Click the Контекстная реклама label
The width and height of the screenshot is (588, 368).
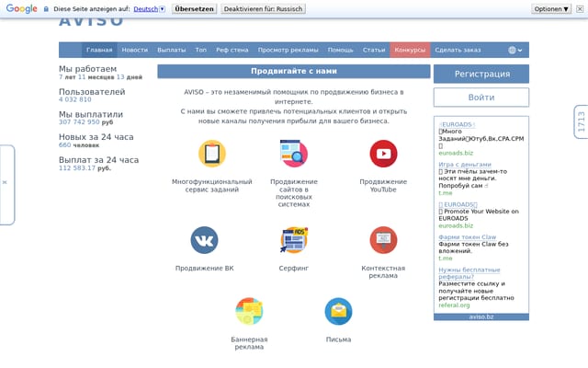coord(383,272)
